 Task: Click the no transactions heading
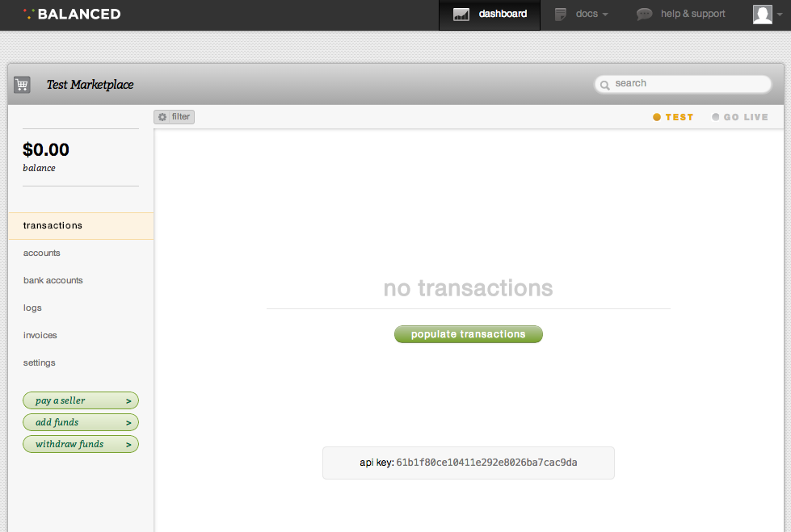tap(468, 288)
